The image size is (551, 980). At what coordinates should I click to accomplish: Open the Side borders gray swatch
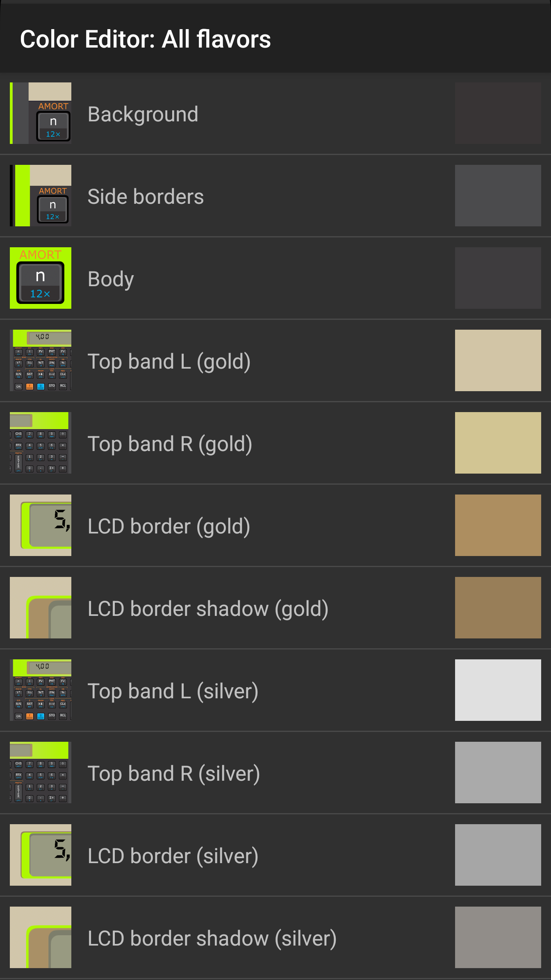click(498, 196)
